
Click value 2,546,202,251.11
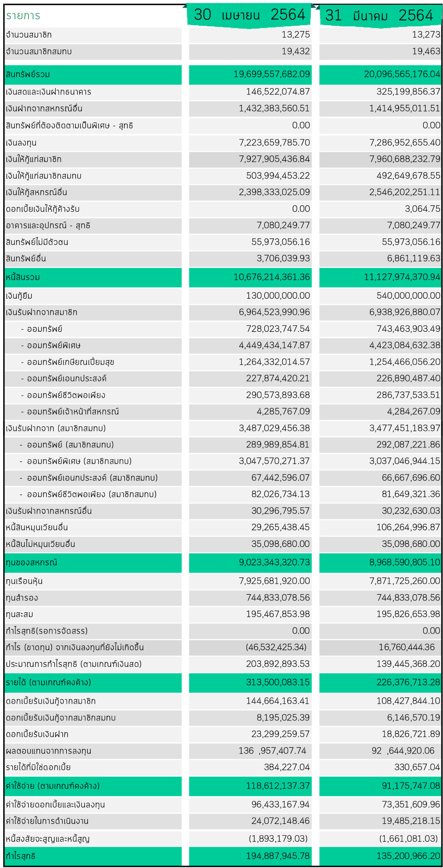pyautogui.click(x=405, y=192)
